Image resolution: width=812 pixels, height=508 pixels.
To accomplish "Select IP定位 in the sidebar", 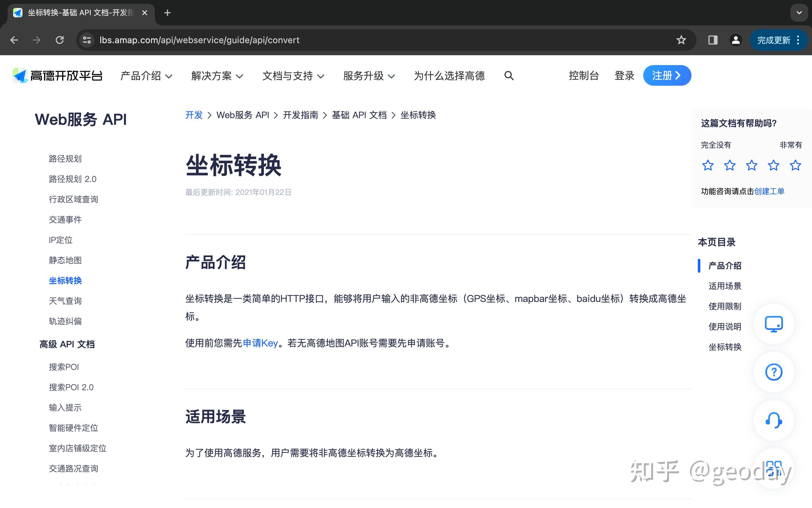I will coord(60,240).
